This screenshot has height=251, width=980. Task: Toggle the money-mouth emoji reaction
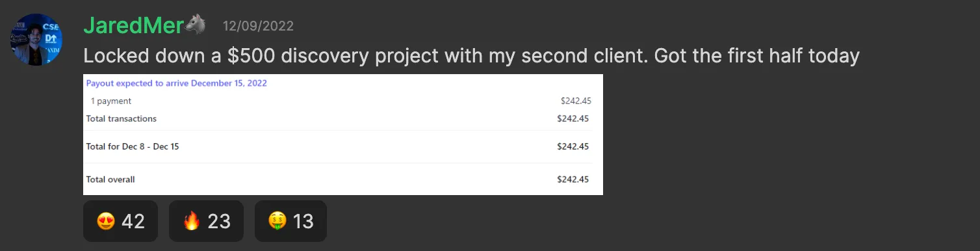point(290,221)
